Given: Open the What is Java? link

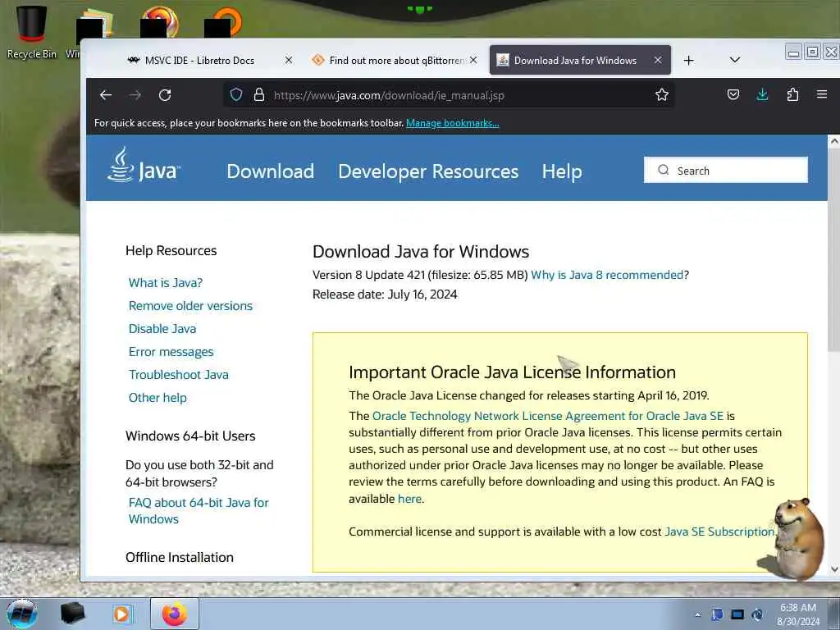Looking at the screenshot, I should coord(166,283).
